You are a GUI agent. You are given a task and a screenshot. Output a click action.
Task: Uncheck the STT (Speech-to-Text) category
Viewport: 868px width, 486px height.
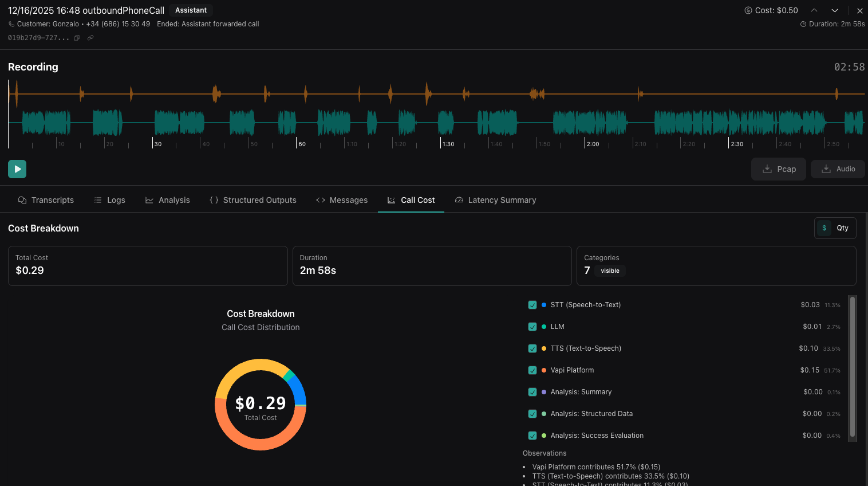pyautogui.click(x=532, y=305)
